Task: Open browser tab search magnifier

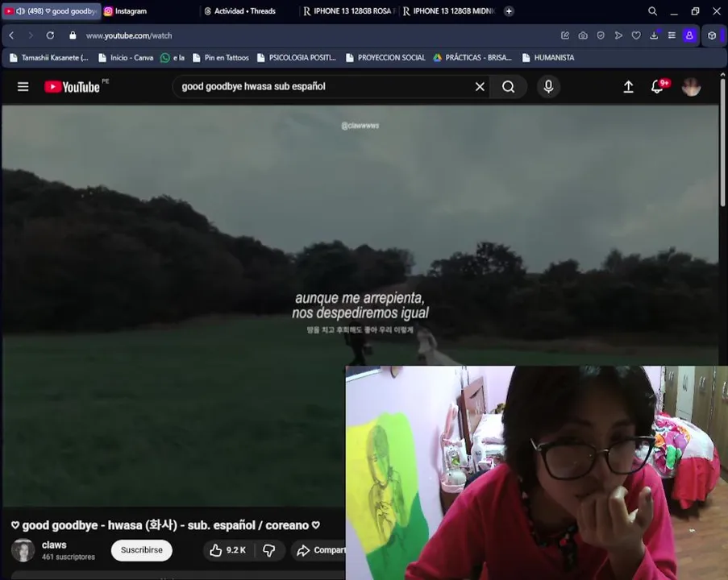Action: coord(652,11)
